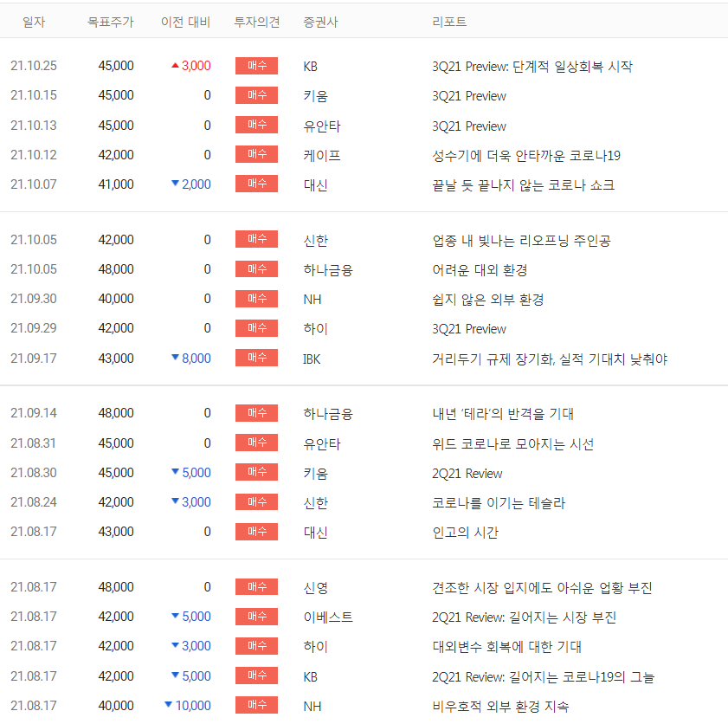Click target price 40,000 dated 21.09.30
Viewport: 728px width, 724px height.
116,298
